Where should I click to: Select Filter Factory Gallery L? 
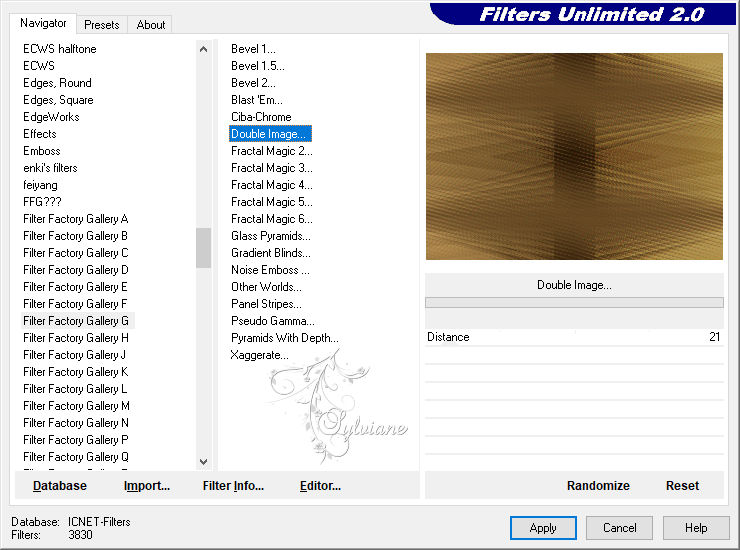(x=75, y=389)
